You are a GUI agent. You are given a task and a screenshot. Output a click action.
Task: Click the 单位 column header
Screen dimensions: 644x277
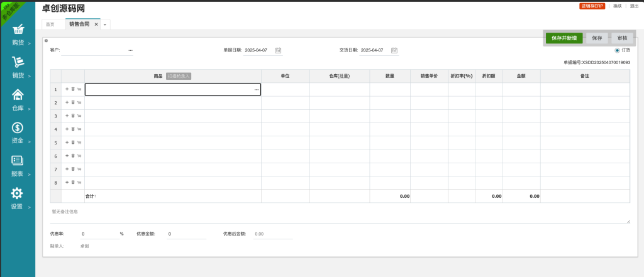[286, 76]
